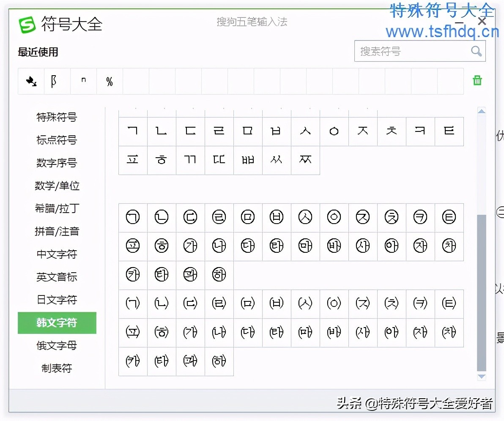Click the scrollbar down arrow
The width and height of the screenshot is (504, 421).
click(x=482, y=377)
